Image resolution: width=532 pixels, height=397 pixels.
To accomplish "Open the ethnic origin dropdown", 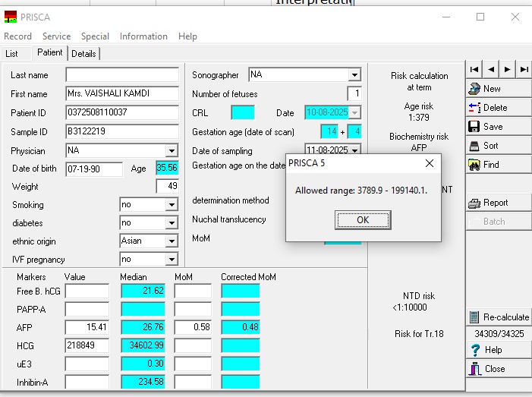I will [x=171, y=241].
